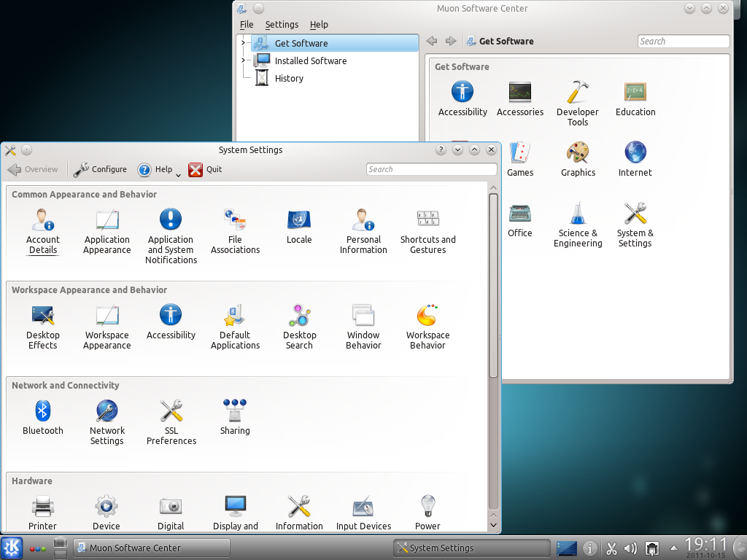Image resolution: width=747 pixels, height=560 pixels.
Task: Open Bluetooth settings
Action: (43, 418)
